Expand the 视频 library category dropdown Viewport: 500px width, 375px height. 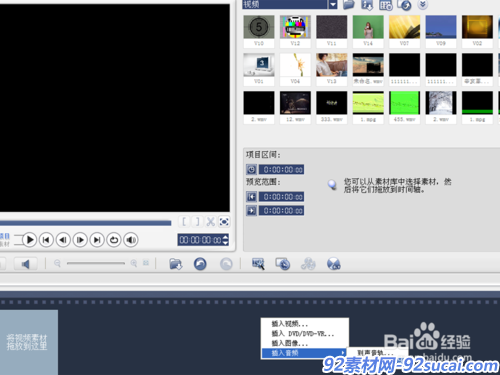333,4
